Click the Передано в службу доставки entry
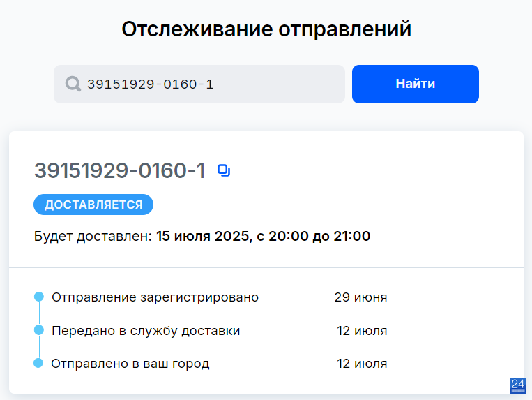 [146, 331]
